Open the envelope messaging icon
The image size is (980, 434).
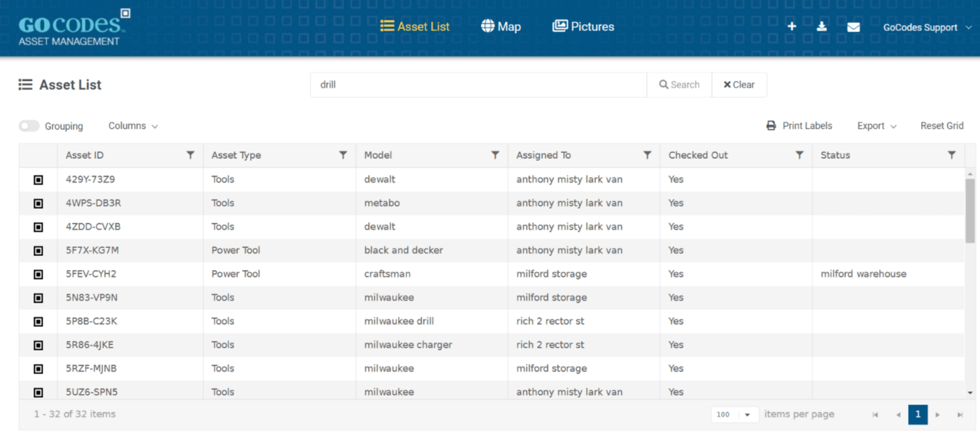pyautogui.click(x=854, y=27)
